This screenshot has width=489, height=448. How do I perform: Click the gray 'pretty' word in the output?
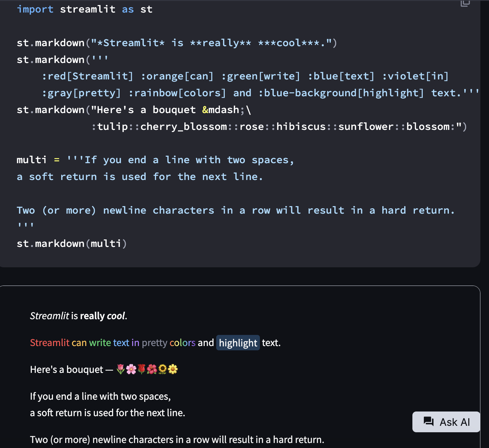click(155, 343)
